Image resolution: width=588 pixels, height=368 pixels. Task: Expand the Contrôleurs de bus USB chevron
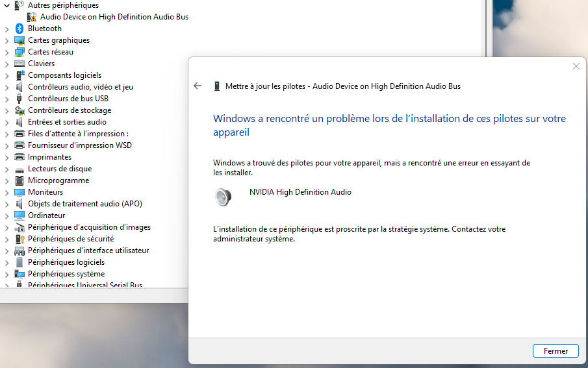[x=6, y=99]
